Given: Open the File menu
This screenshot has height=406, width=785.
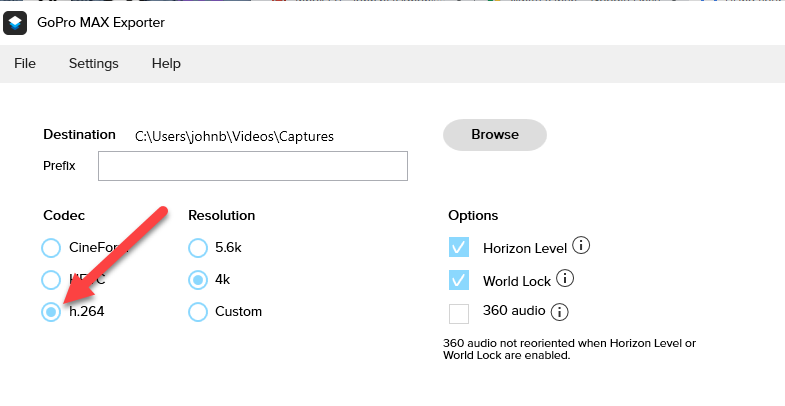Looking at the screenshot, I should (25, 64).
